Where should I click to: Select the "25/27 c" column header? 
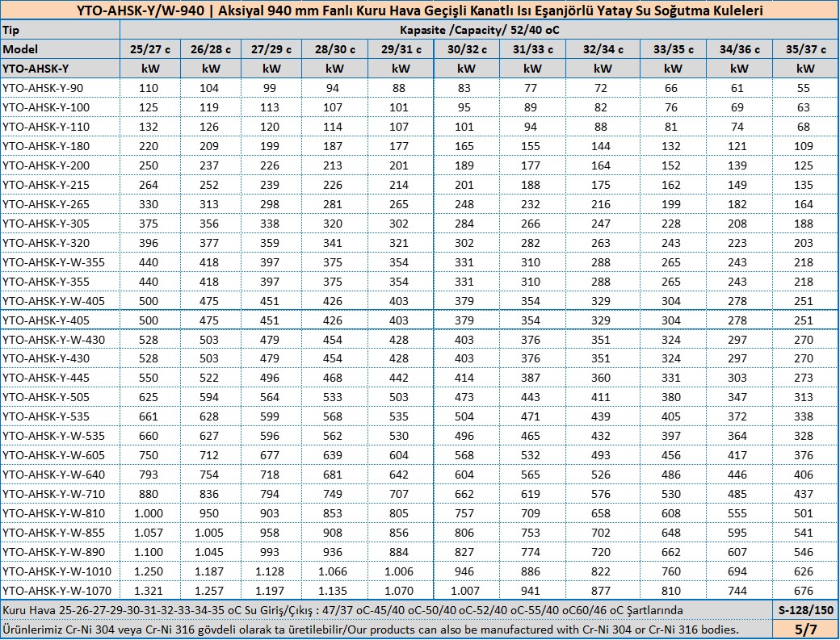[x=149, y=49]
